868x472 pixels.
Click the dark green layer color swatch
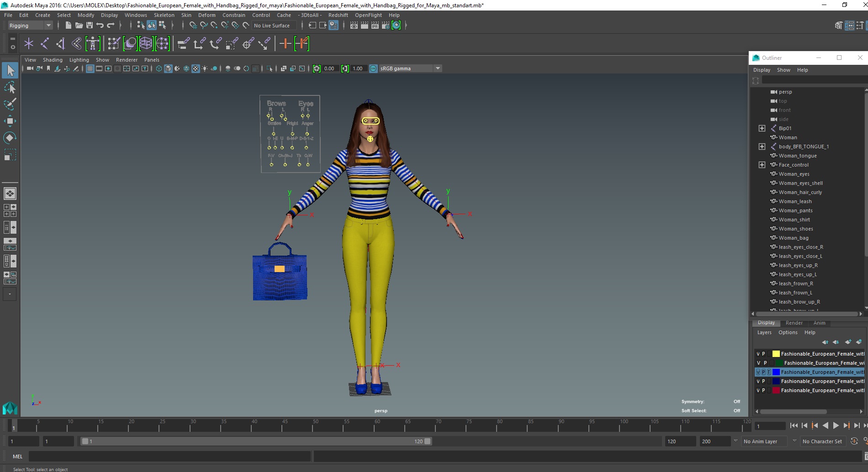pyautogui.click(x=779, y=363)
